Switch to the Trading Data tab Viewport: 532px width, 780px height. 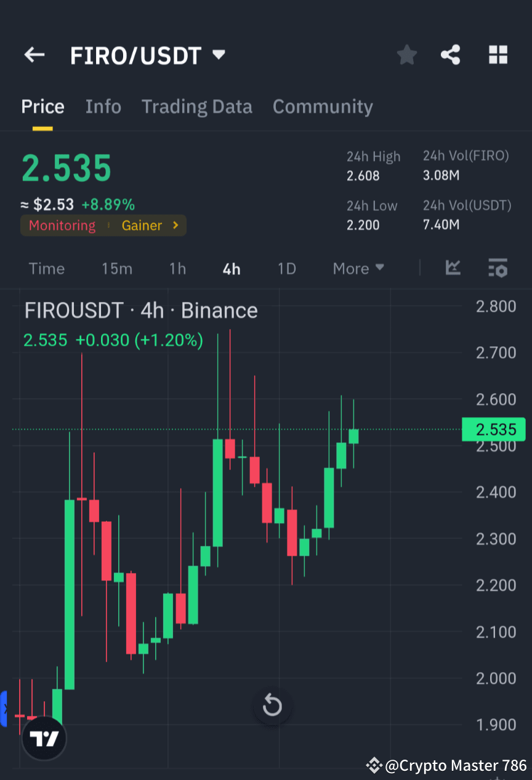197,106
